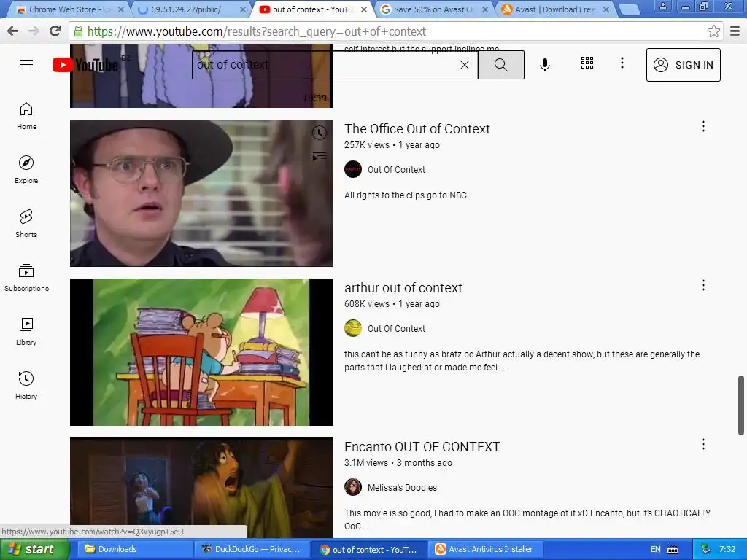
Task: Click The Office uploader channel avatar
Action: (353, 169)
